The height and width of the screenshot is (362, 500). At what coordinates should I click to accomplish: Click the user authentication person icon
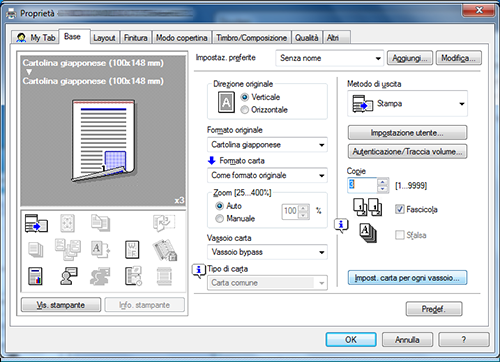click(x=69, y=276)
